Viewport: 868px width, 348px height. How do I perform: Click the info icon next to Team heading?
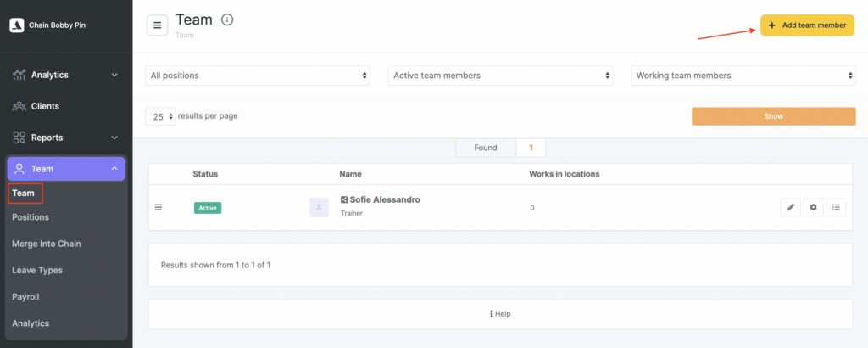[x=226, y=20]
